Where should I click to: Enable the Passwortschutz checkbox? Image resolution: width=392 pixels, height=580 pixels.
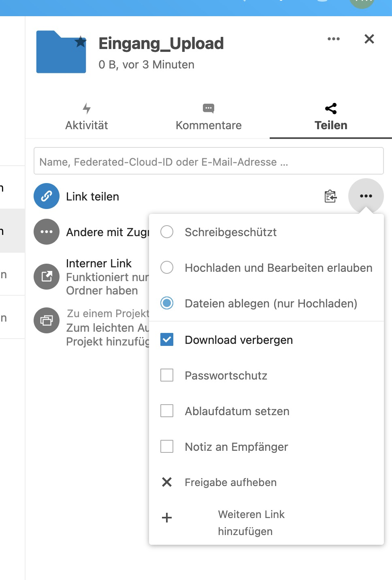(x=167, y=375)
